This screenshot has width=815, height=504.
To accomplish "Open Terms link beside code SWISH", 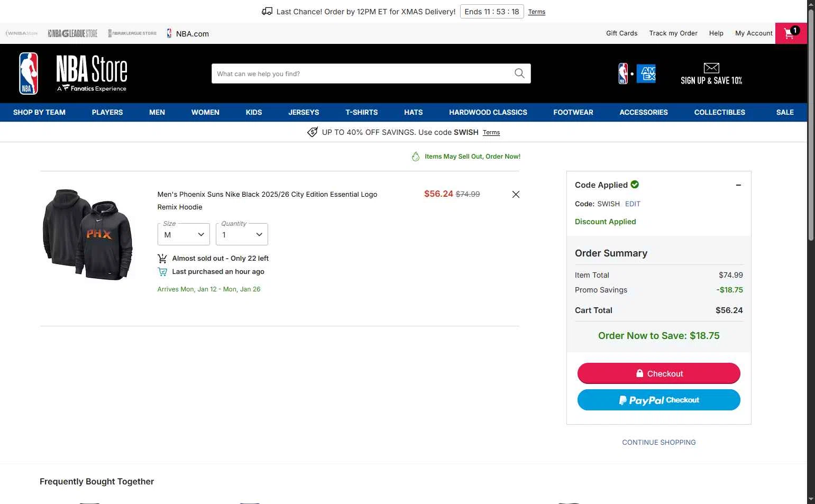I will click(491, 132).
